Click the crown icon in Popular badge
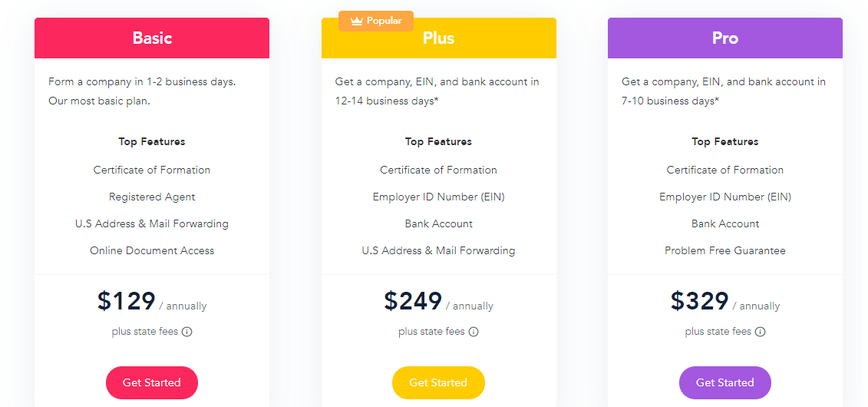The height and width of the screenshot is (407, 868). pyautogui.click(x=357, y=21)
